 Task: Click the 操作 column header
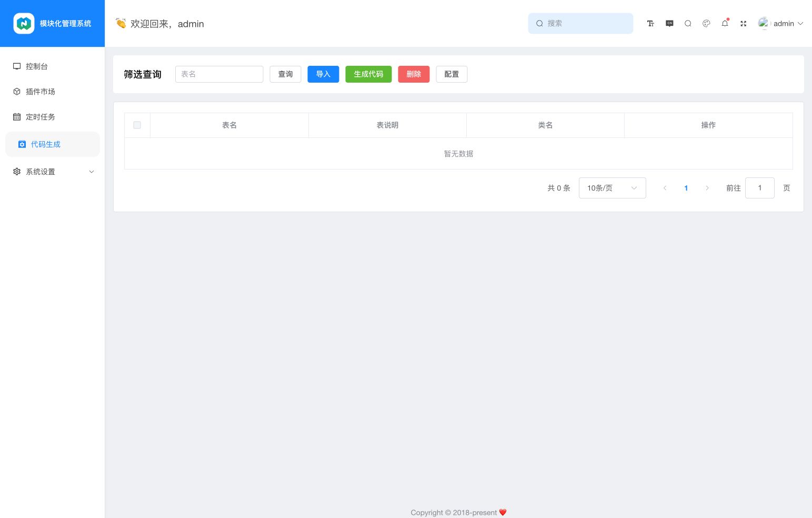click(x=708, y=125)
